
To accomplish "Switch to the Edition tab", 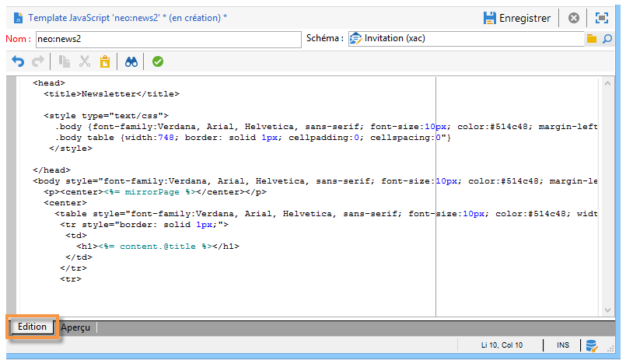I will click(32, 327).
